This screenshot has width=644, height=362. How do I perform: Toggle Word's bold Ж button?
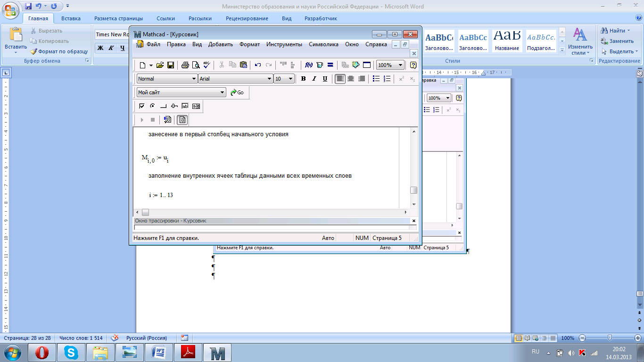click(100, 48)
